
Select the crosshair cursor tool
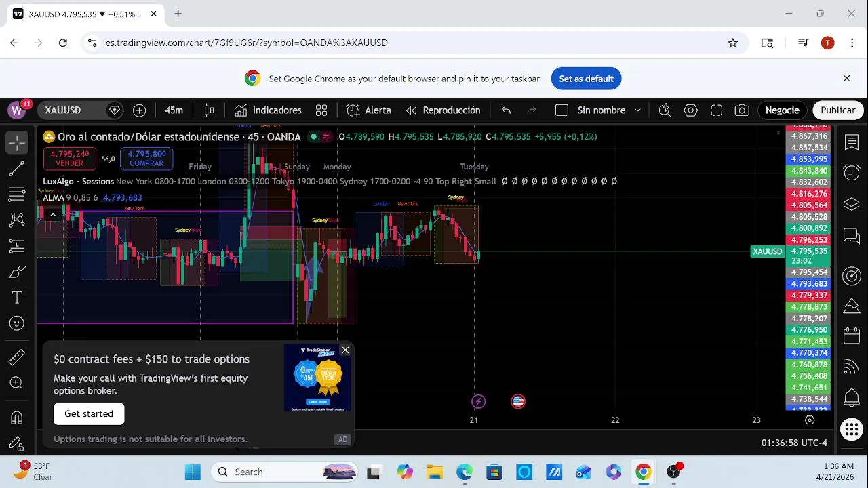point(17,142)
